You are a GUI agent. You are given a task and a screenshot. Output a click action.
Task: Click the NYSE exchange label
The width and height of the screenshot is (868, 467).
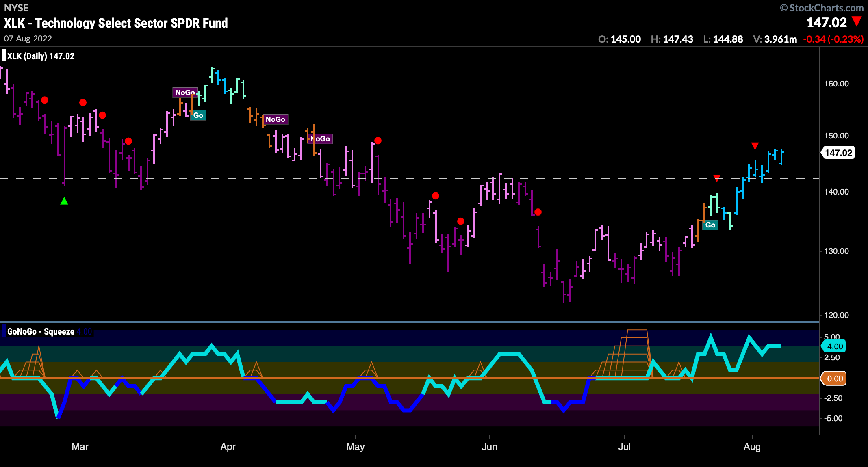16,8
